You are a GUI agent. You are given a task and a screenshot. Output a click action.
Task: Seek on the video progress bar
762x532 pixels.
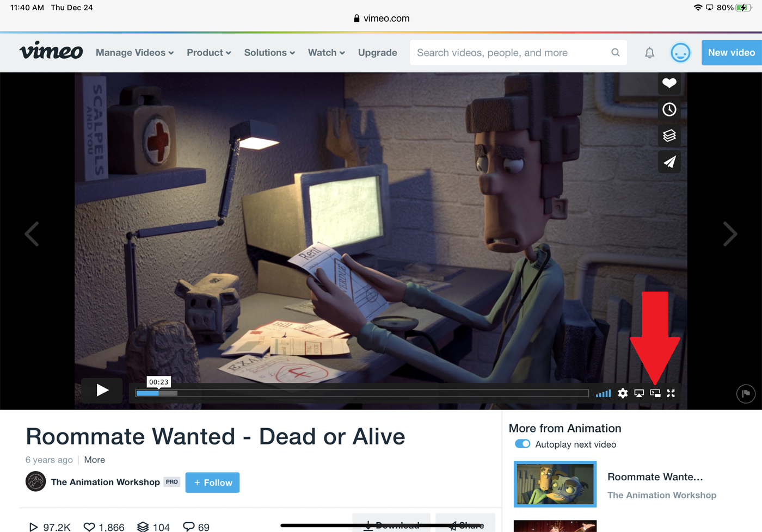[x=362, y=393]
